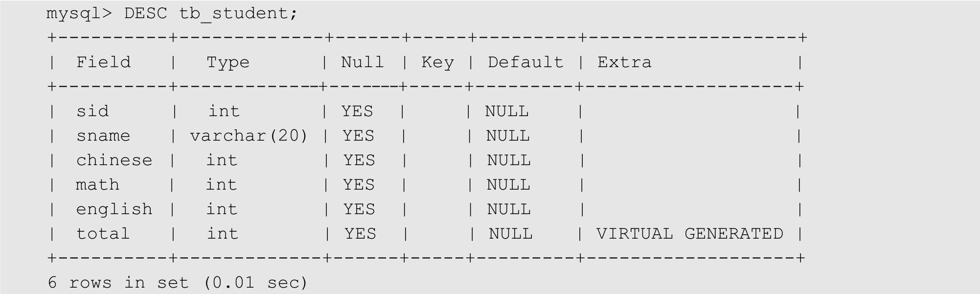Click the Key column header

[437, 63]
